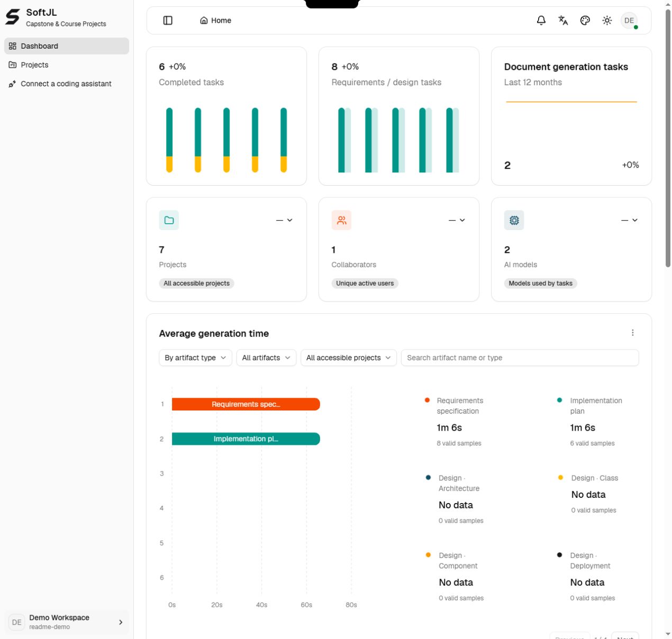
Task: Open language translation menu
Action: 563,21
